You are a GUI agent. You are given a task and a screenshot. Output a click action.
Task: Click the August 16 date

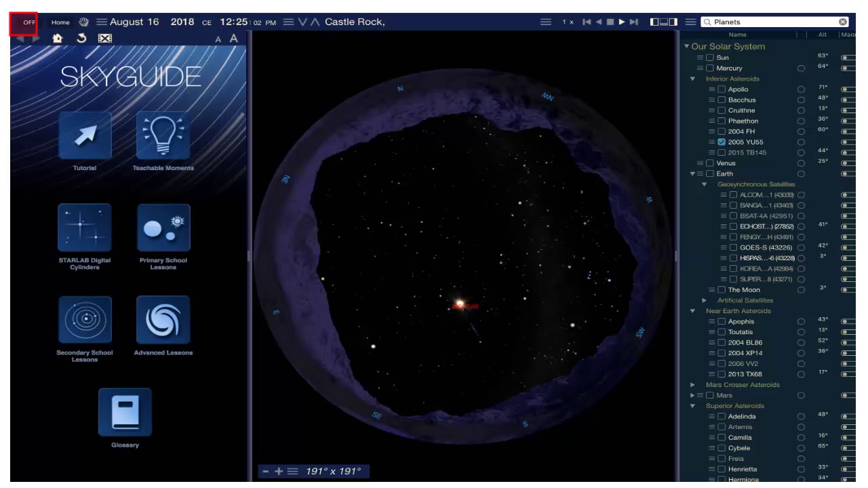(134, 22)
